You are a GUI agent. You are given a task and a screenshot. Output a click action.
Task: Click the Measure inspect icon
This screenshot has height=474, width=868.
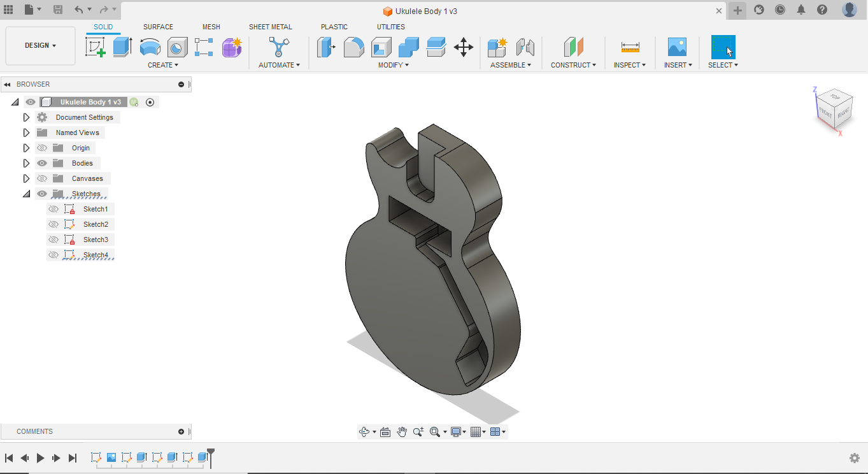[630, 47]
